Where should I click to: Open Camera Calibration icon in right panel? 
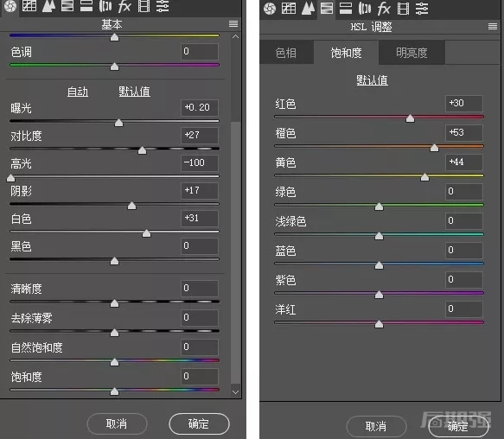(403, 9)
